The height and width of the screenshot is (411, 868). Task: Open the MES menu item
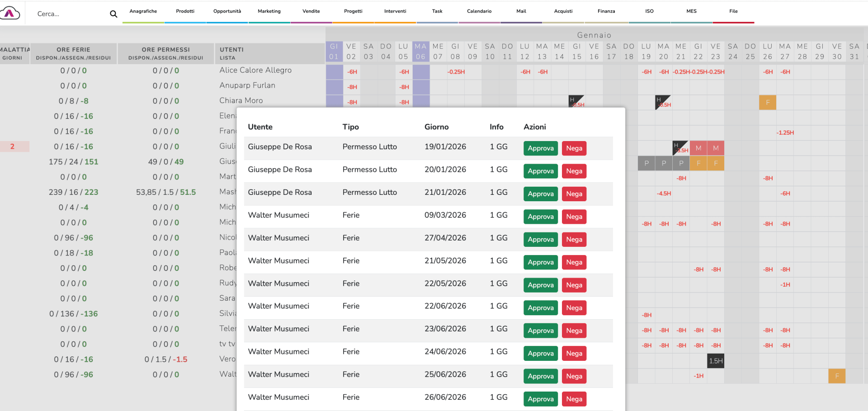click(x=691, y=11)
